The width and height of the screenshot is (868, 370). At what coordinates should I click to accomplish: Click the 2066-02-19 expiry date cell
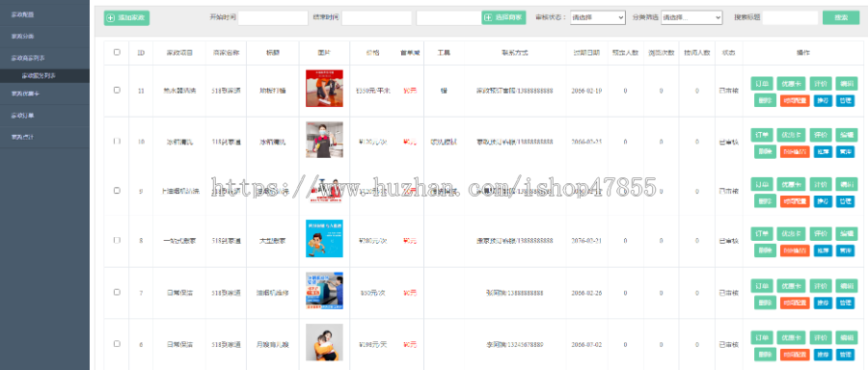586,91
